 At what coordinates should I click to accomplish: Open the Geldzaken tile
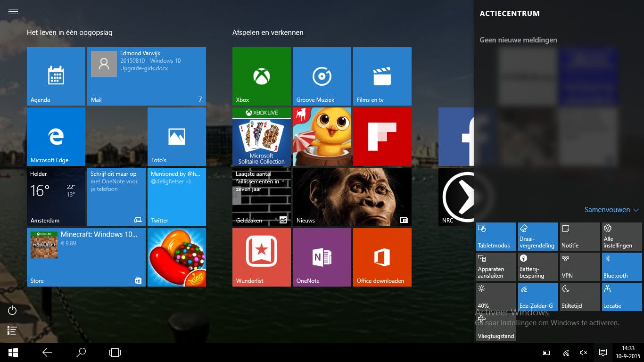point(262,197)
